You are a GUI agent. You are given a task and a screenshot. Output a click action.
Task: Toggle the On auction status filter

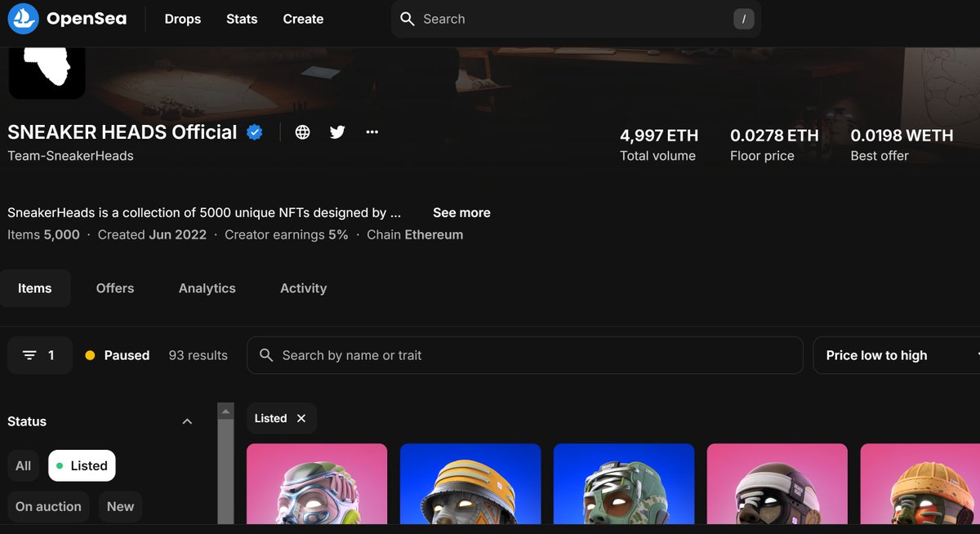click(48, 506)
